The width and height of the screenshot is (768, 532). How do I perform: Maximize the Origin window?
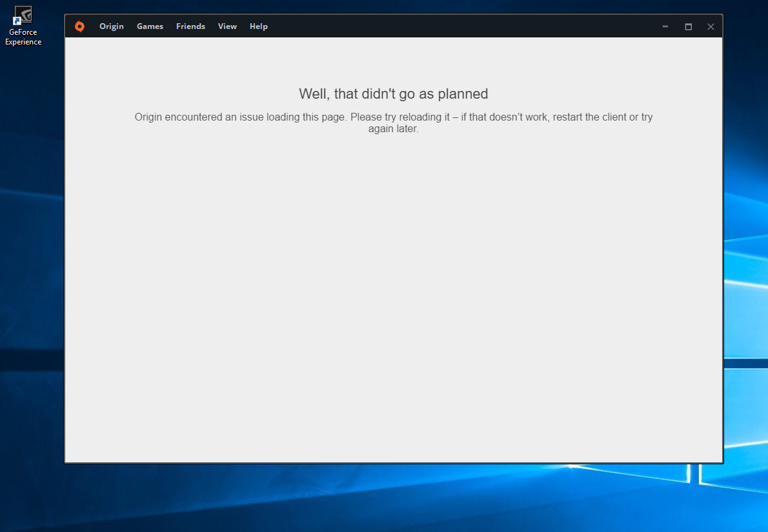[688, 26]
